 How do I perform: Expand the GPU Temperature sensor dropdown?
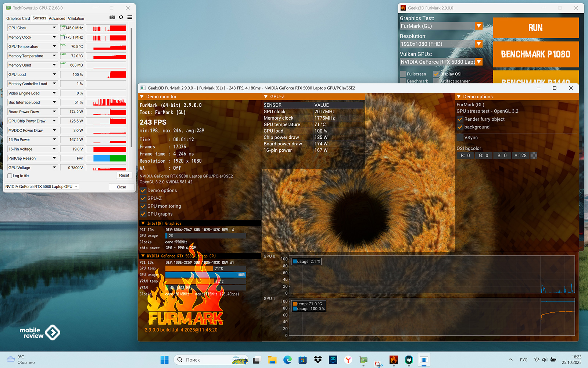54,46
